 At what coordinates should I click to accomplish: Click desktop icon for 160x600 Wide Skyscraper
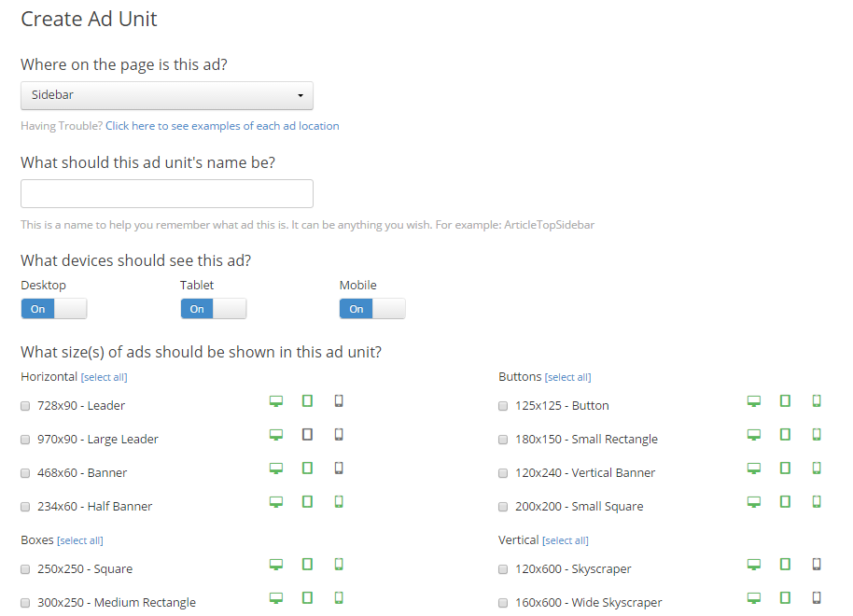coord(753,598)
